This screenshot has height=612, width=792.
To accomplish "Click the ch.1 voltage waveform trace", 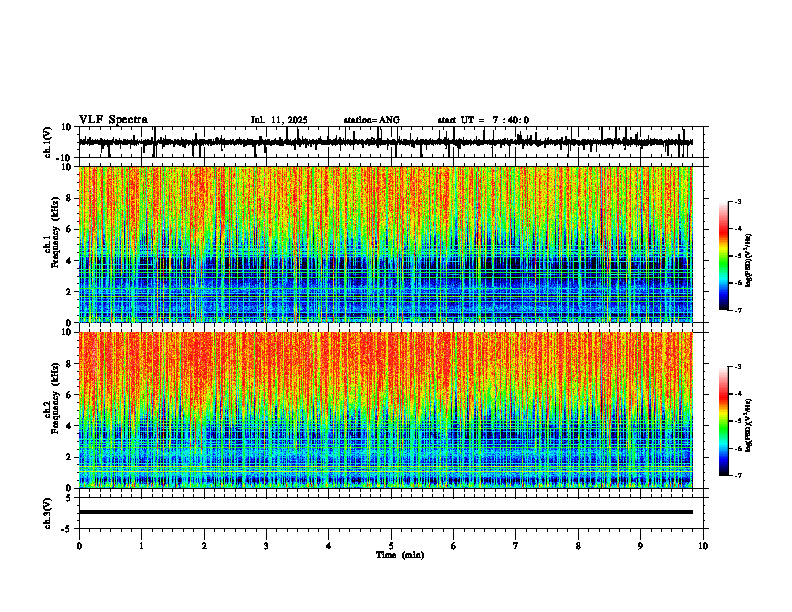I will pyautogui.click(x=385, y=142).
